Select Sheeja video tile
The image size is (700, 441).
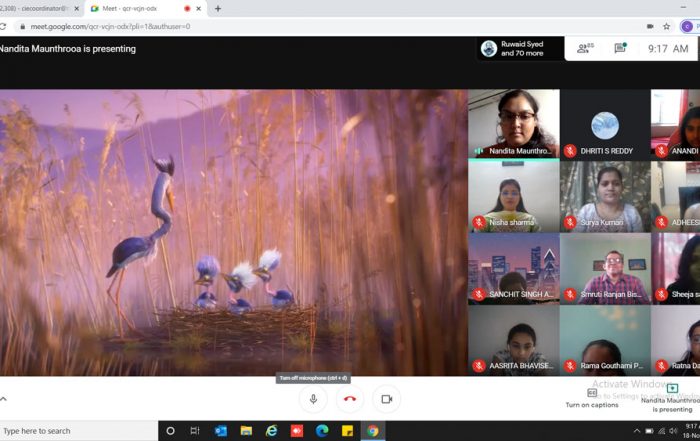[x=676, y=268]
